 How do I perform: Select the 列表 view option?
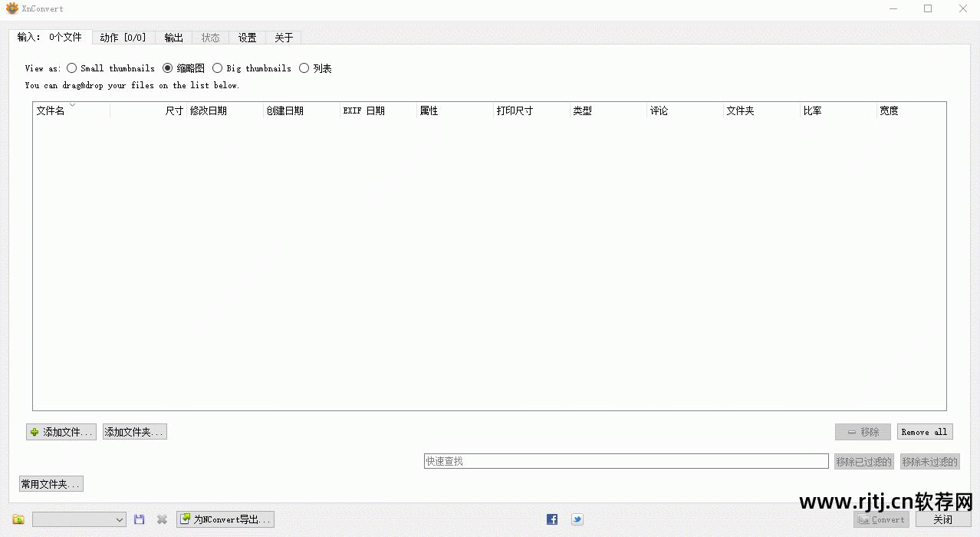click(x=315, y=68)
